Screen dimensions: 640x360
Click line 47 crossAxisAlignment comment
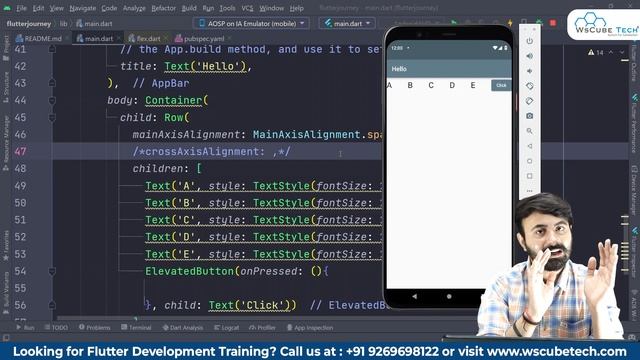click(x=211, y=151)
